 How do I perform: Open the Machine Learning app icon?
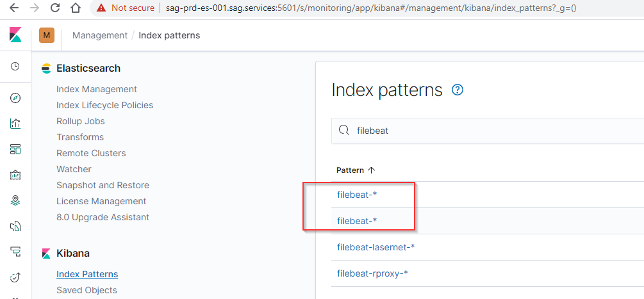[x=15, y=226]
